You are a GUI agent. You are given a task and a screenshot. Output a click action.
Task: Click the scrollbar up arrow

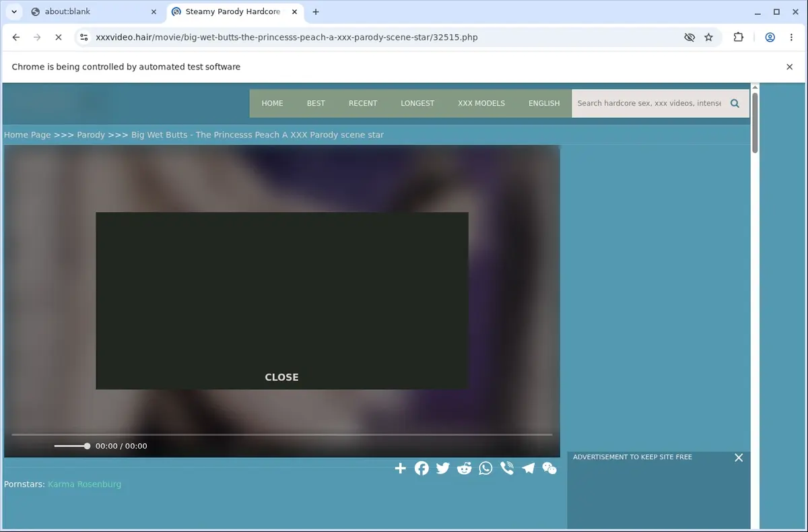point(755,87)
